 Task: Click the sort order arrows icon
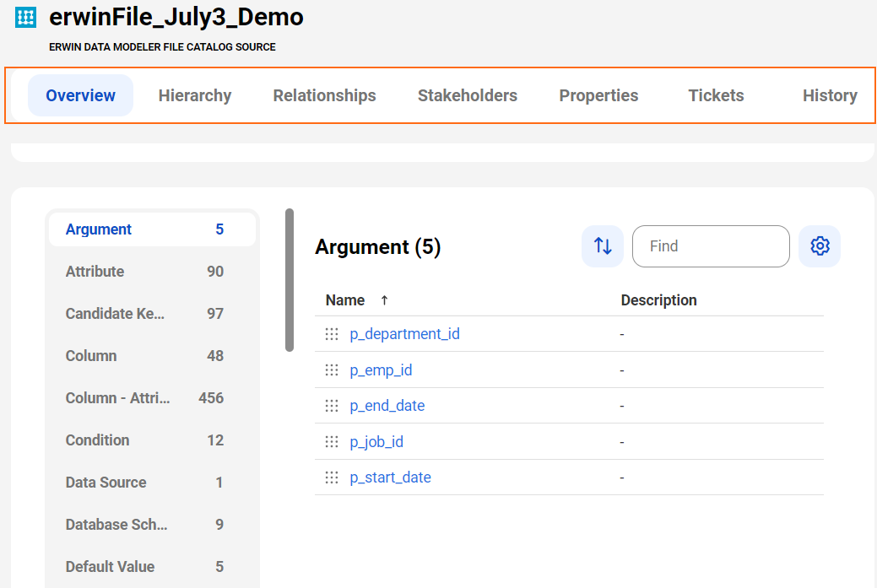[603, 246]
